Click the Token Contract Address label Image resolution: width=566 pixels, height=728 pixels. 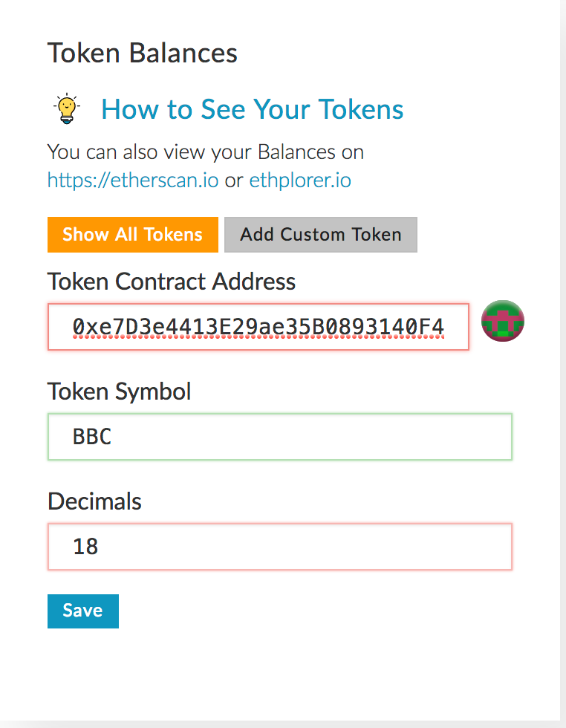click(x=172, y=282)
